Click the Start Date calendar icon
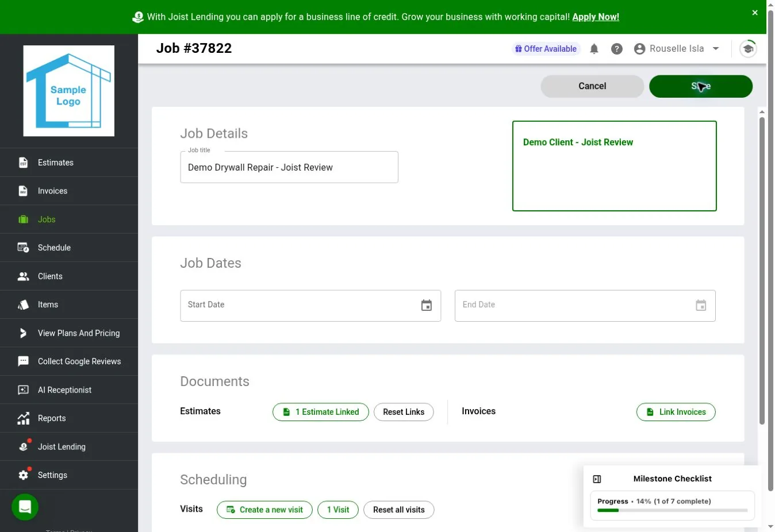 point(427,306)
